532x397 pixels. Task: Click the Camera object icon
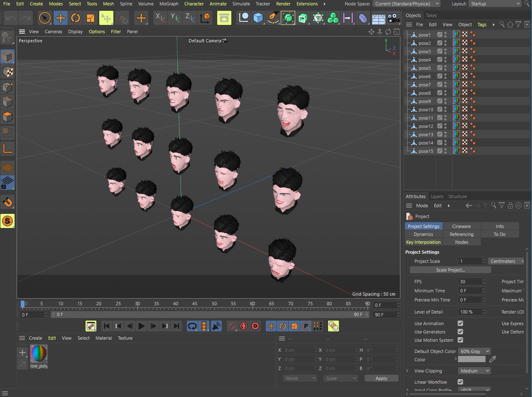pyautogui.click(x=393, y=18)
